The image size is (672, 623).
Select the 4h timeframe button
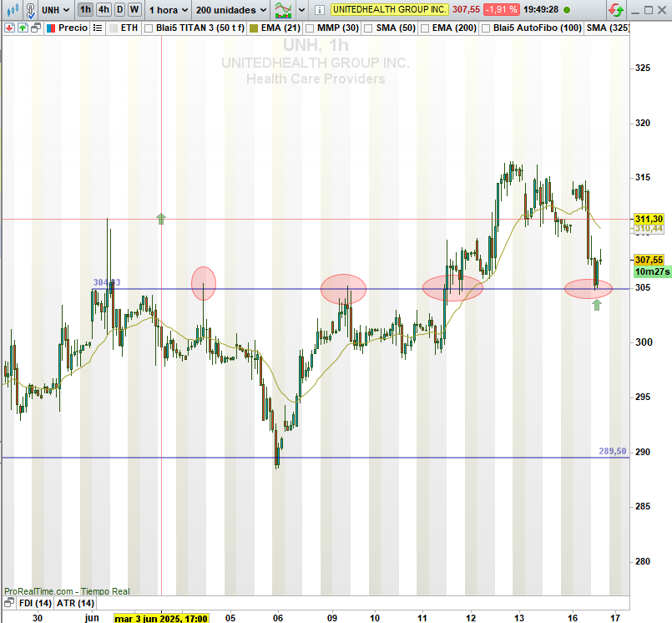(104, 9)
